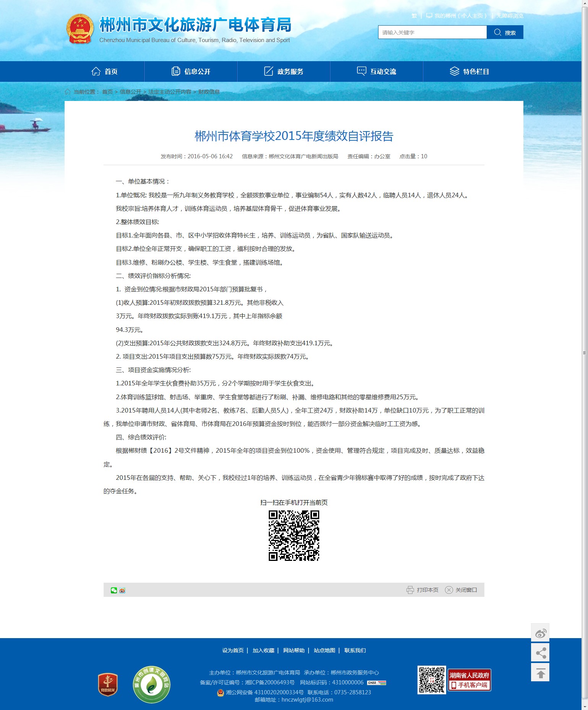The image size is (588, 710).
Task: Click the document icon in 信息公开 nav
Action: [x=176, y=71]
